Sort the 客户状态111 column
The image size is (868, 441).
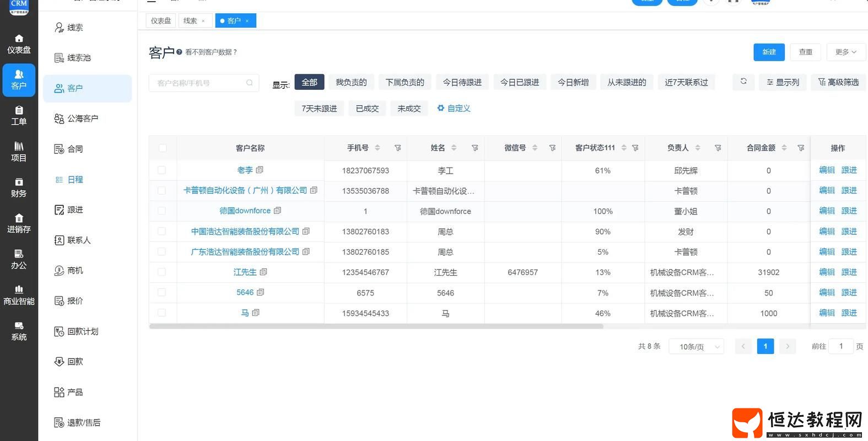[x=624, y=148]
